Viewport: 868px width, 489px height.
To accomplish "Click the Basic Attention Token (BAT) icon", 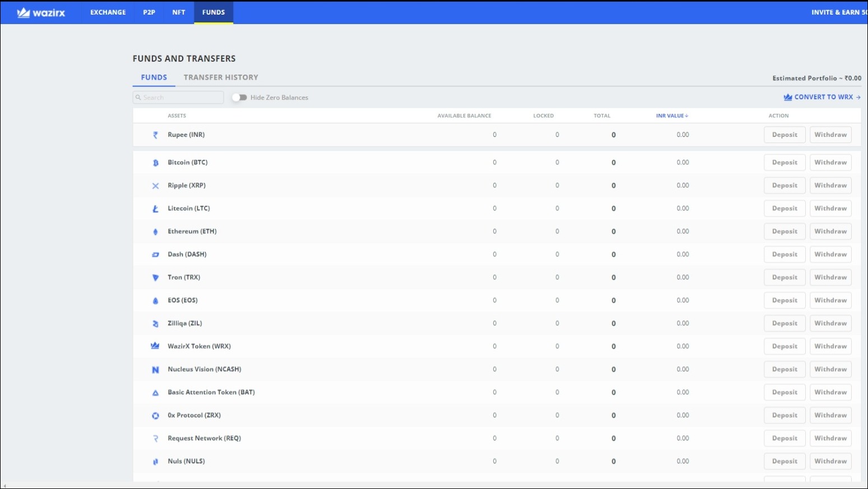I will point(156,393).
